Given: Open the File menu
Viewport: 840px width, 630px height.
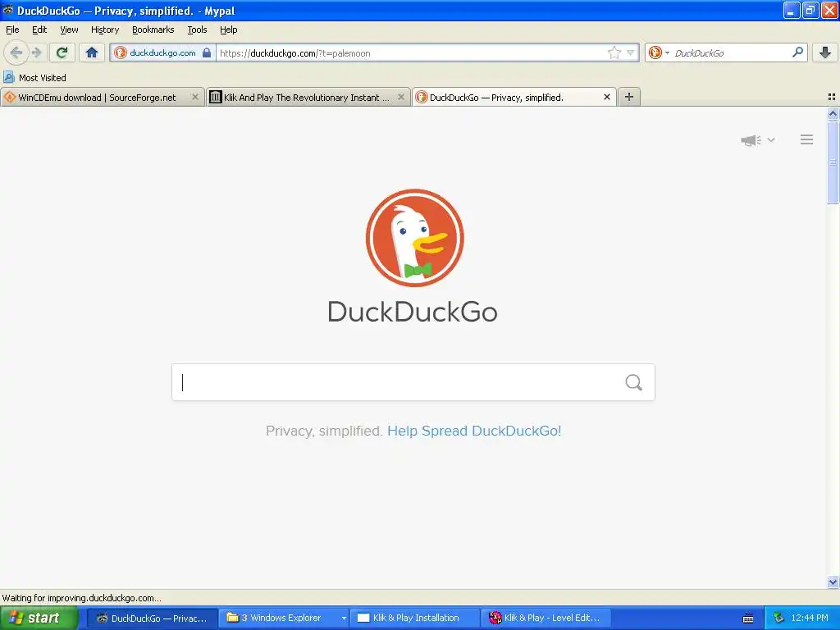Looking at the screenshot, I should (x=12, y=30).
